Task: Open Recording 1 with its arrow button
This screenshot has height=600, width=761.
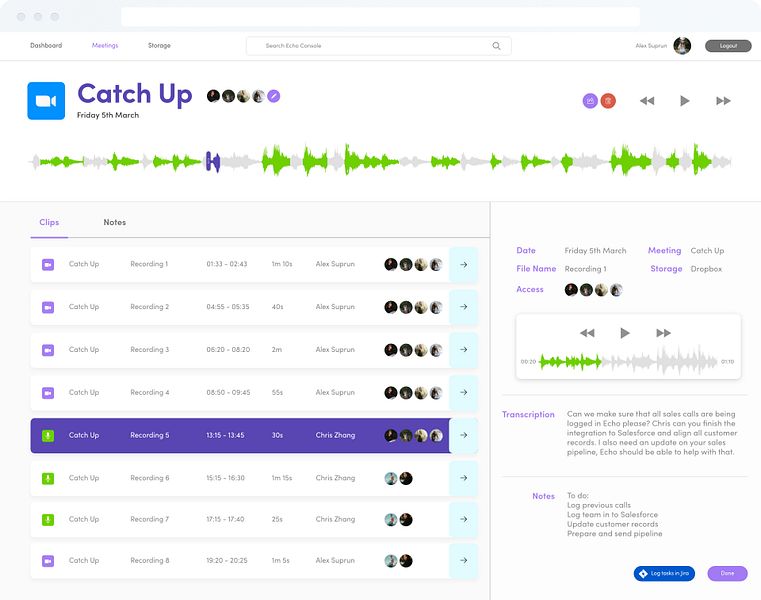Action: 463,265
